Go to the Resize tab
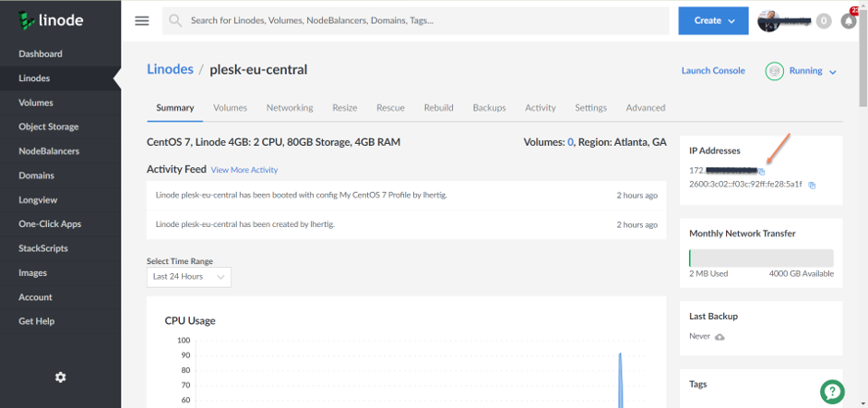This screenshot has height=408, width=868. [345, 107]
